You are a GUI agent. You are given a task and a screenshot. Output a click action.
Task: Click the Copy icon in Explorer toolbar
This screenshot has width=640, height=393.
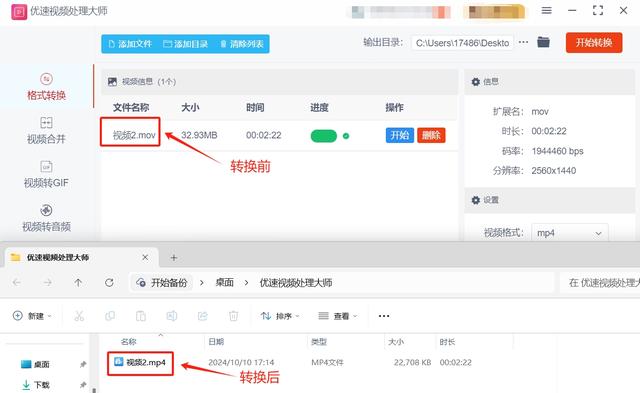[110, 316]
